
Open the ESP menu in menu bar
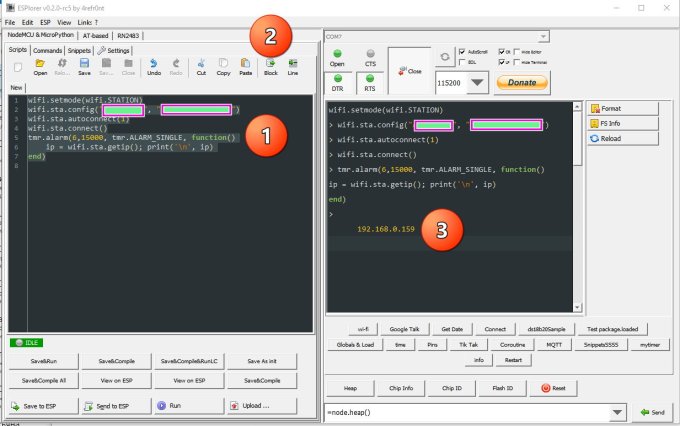tap(45, 21)
